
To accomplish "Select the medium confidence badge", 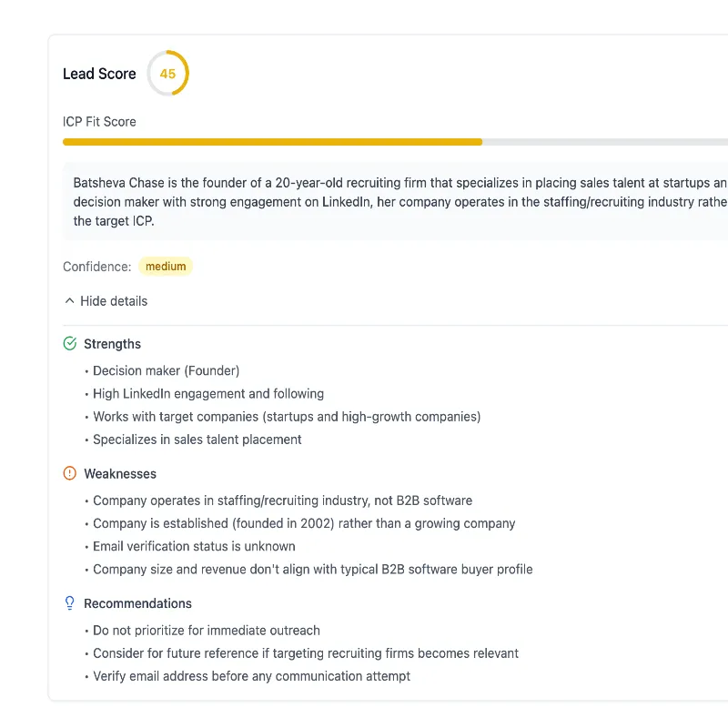I will pyautogui.click(x=165, y=266).
